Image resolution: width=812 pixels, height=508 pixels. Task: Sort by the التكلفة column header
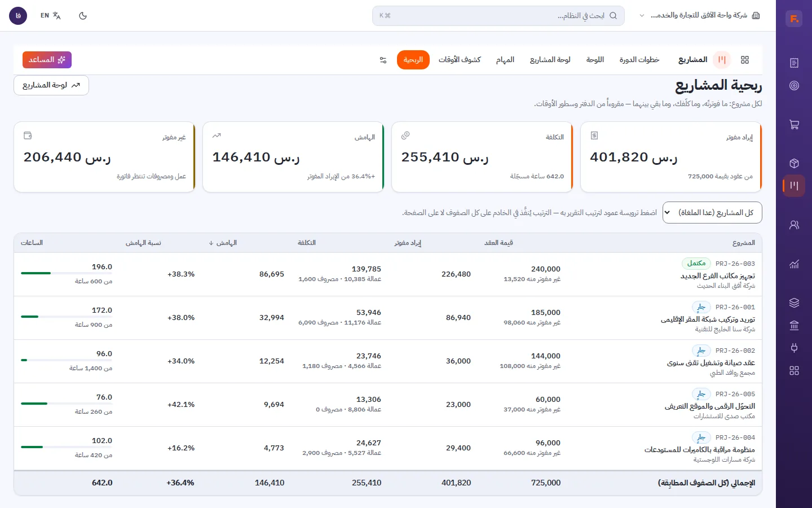pos(307,243)
